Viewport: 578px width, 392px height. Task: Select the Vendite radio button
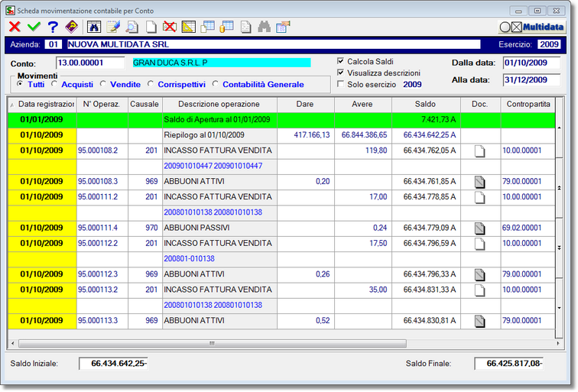[103, 84]
